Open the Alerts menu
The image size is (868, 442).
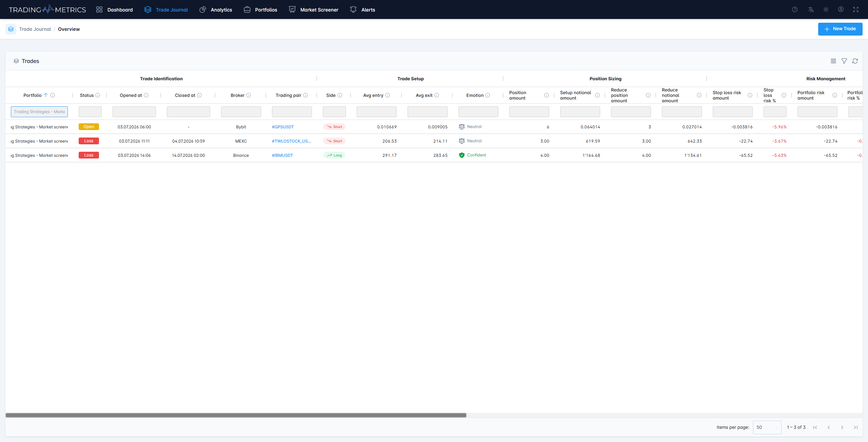pyautogui.click(x=362, y=9)
